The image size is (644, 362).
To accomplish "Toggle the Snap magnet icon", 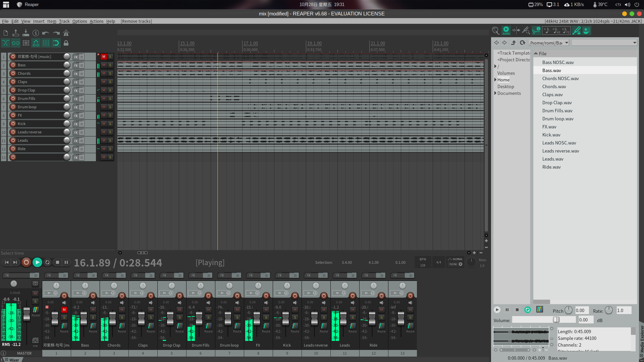I will pyautogui.click(x=56, y=43).
